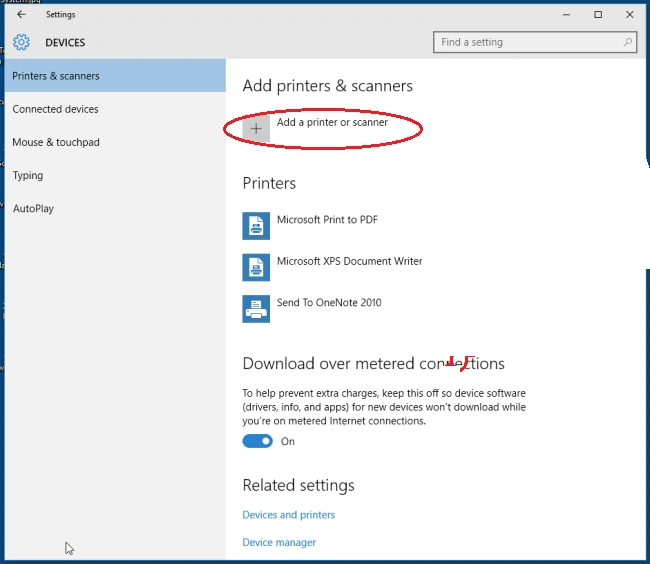Close the Settings window
This screenshot has width=650, height=564.
[x=630, y=15]
